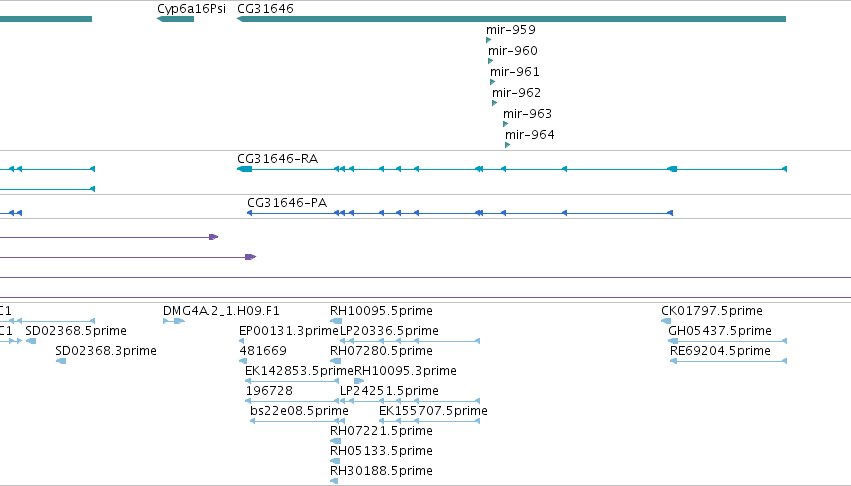Select the RH10095.5prime label

[x=381, y=311]
